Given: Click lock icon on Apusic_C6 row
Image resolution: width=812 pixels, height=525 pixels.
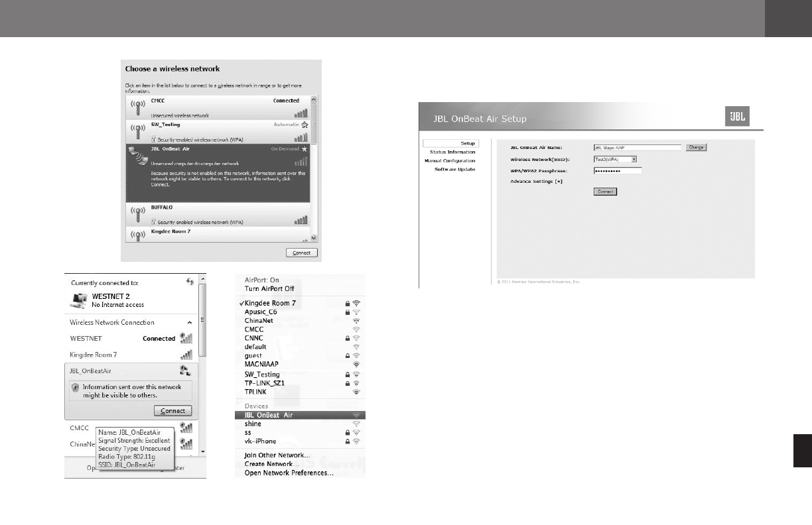Looking at the screenshot, I should [x=347, y=312].
